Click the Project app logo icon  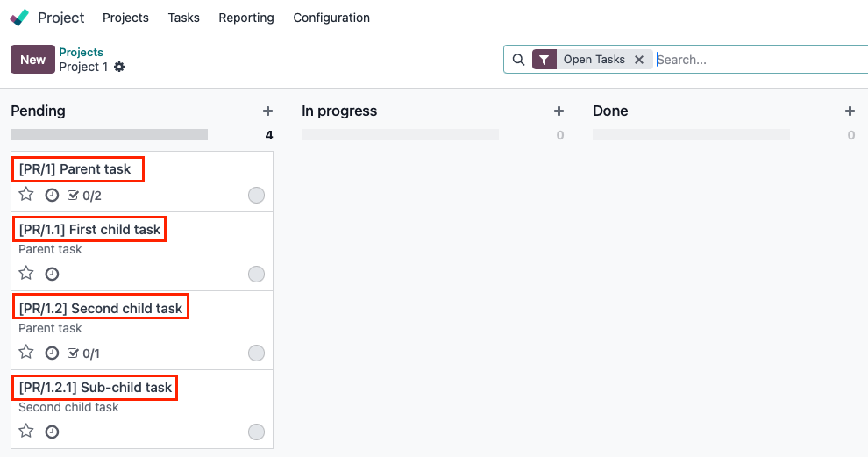19,18
